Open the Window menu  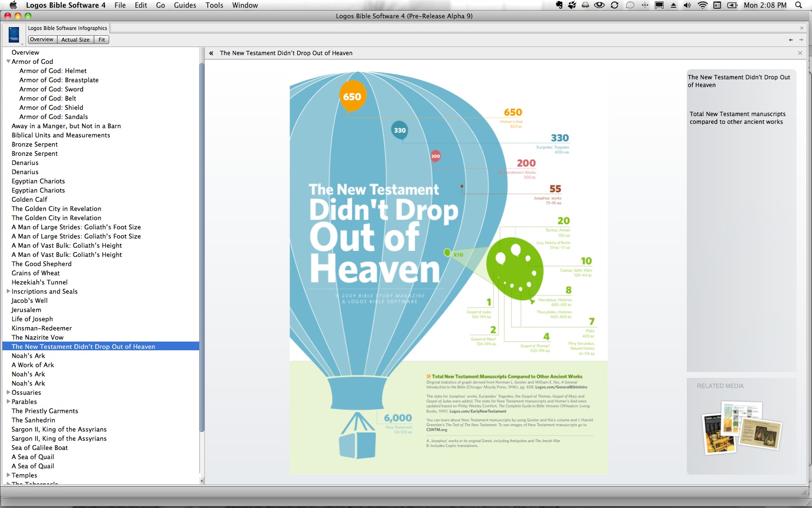coord(245,5)
